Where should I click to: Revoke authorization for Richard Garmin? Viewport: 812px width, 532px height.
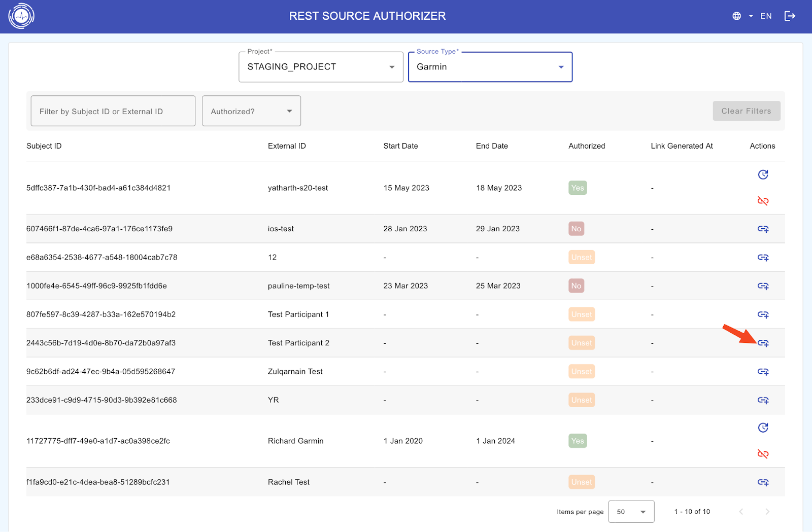coord(763,454)
